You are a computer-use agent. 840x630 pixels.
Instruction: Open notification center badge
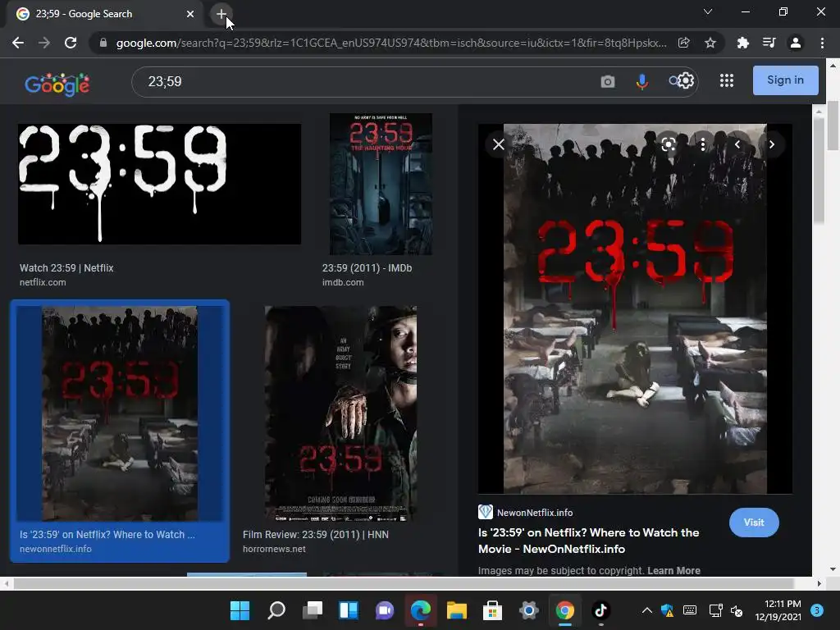click(x=818, y=610)
